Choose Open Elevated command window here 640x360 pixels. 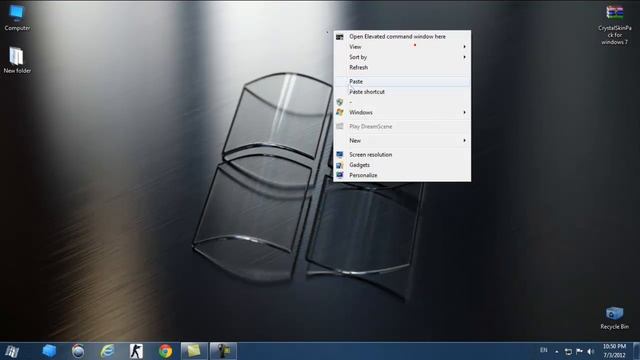(x=402, y=36)
